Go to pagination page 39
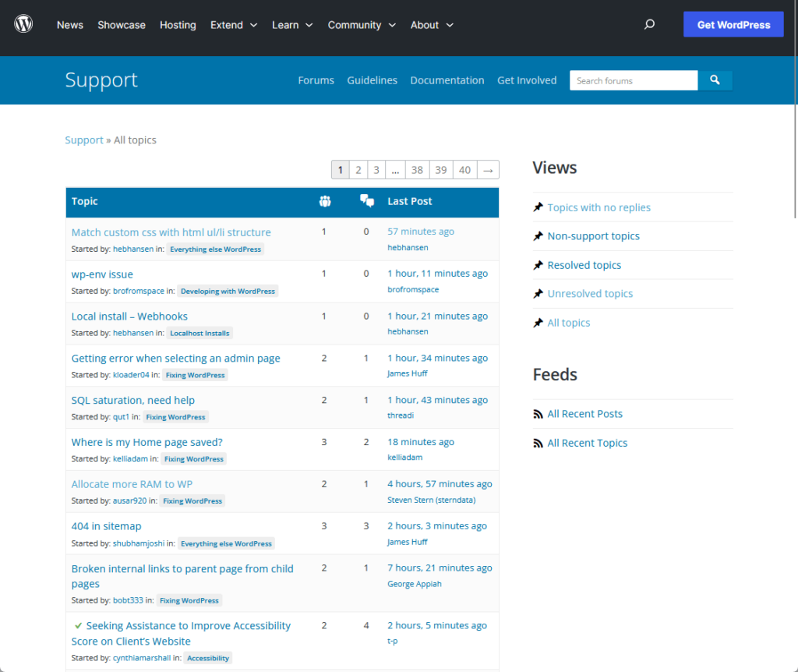The height and width of the screenshot is (672, 798). point(441,170)
